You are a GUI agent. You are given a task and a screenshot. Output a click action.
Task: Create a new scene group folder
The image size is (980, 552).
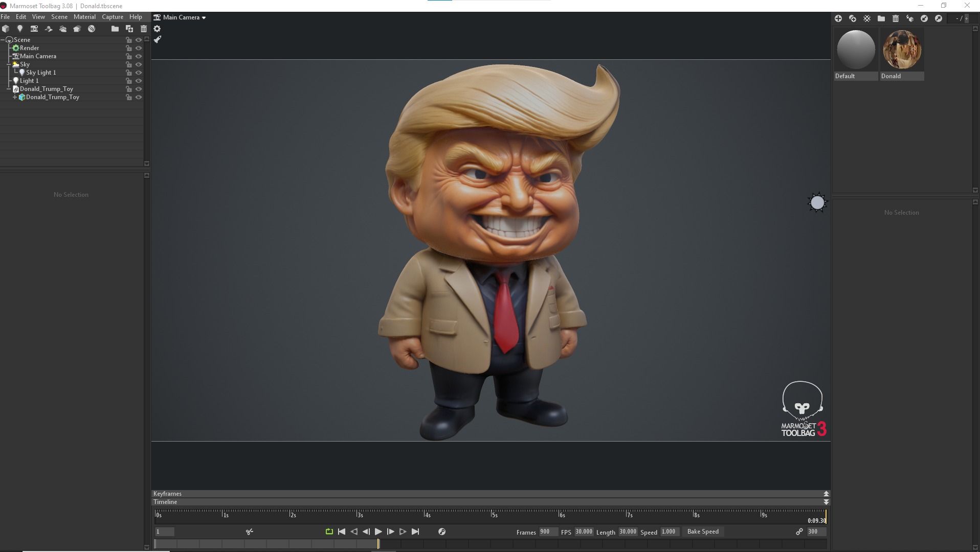[115, 29]
